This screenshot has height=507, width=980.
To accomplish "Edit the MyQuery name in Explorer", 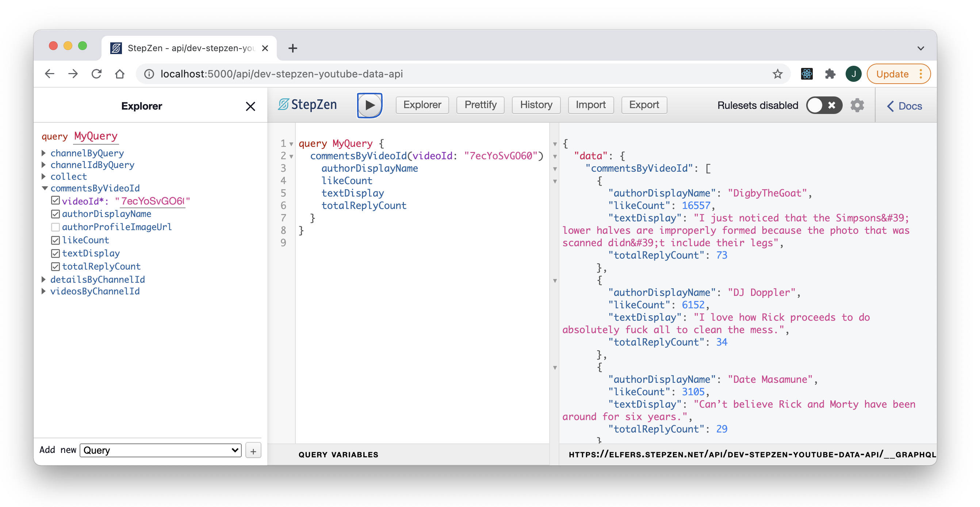I will [96, 136].
